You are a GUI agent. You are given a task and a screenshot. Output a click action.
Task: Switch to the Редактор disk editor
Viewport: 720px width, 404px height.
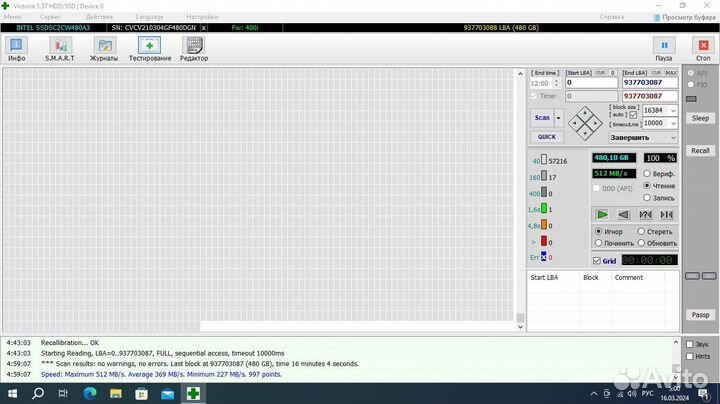pos(194,48)
